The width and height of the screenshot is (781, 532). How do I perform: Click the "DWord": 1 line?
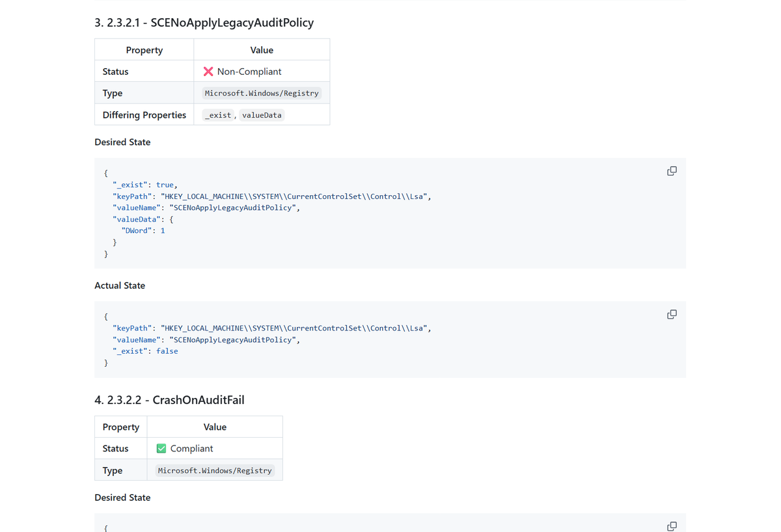[143, 231]
